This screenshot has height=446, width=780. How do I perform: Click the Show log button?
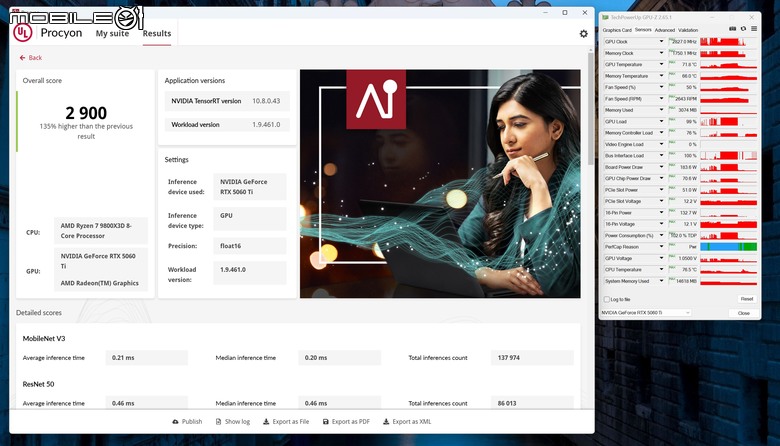pyautogui.click(x=232, y=422)
